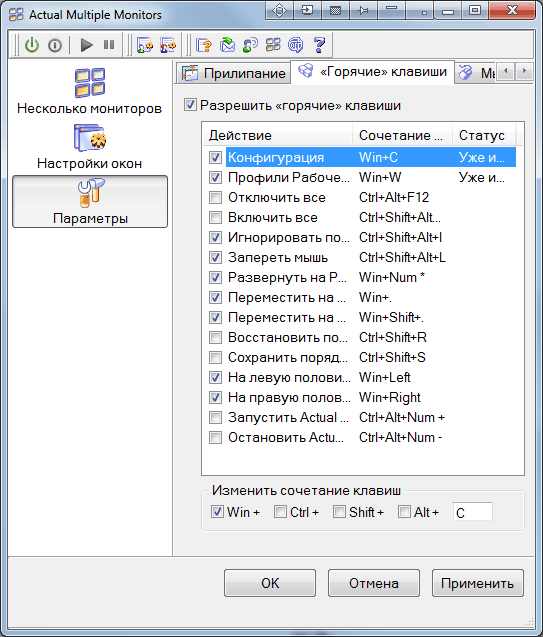Toggle the Развернуть на Р... checkbox
This screenshot has height=637, width=543.
215,277
